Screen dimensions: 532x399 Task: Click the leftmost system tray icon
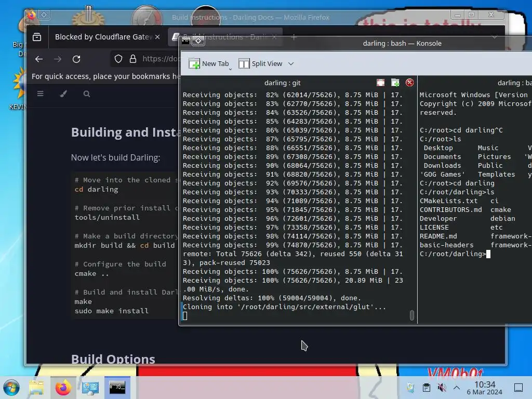[410, 388]
